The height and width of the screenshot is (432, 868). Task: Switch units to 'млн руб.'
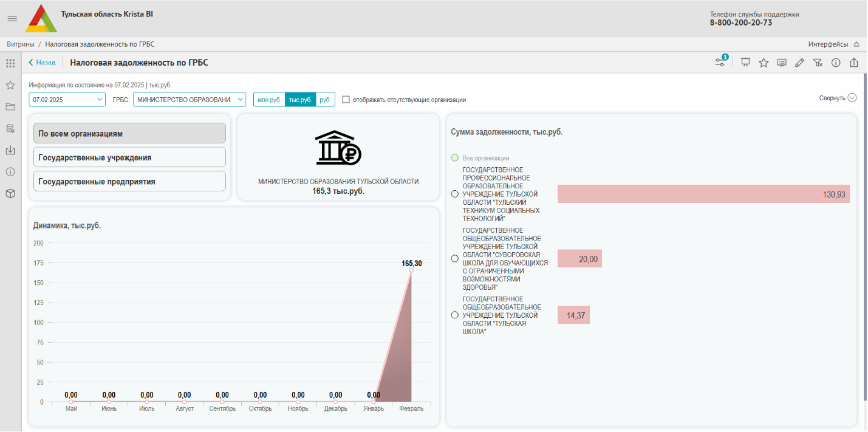point(269,100)
